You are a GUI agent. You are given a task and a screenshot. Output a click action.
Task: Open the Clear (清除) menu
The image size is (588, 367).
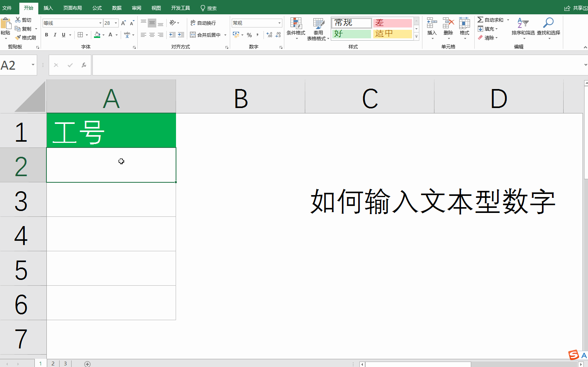point(488,38)
